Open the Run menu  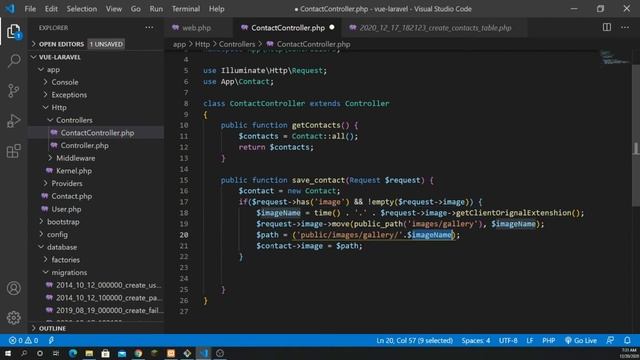(156, 9)
